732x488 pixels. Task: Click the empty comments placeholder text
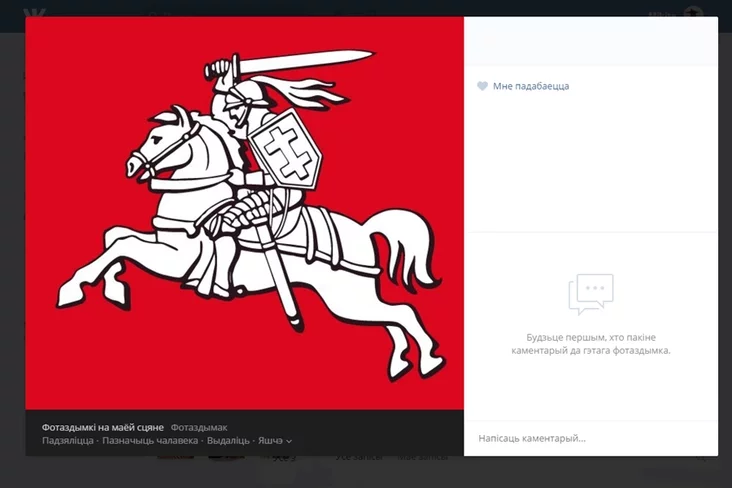(590, 344)
